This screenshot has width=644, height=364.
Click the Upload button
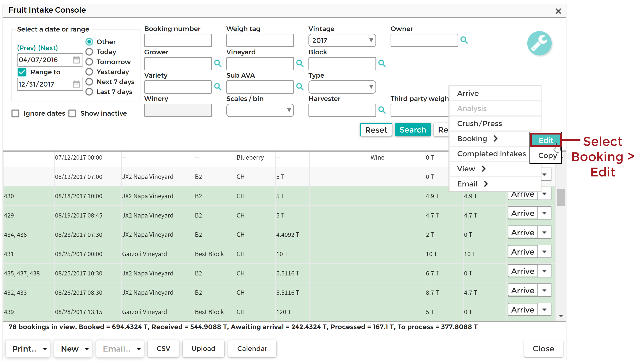[x=203, y=348]
